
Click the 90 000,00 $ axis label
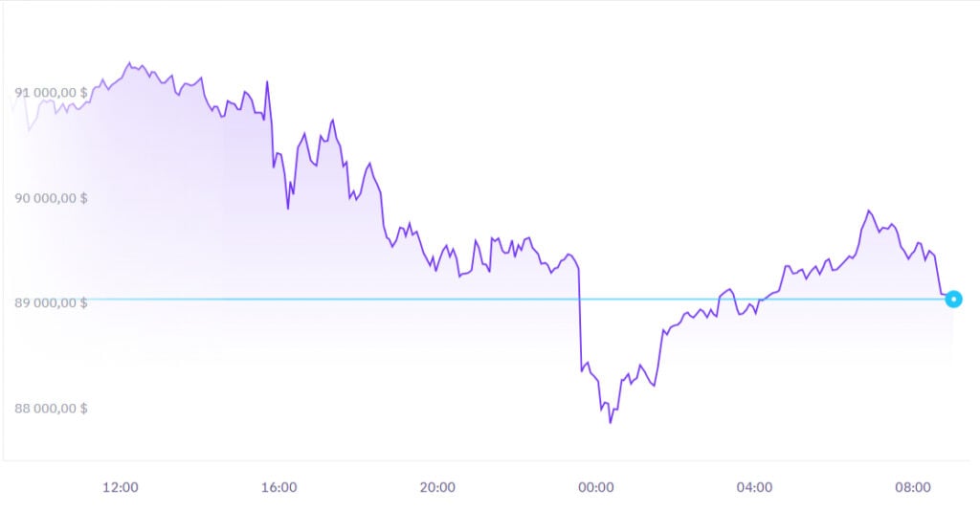pyautogui.click(x=51, y=198)
